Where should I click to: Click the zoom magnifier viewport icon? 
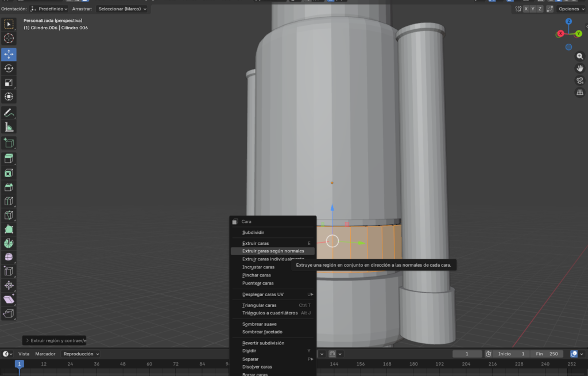click(580, 56)
